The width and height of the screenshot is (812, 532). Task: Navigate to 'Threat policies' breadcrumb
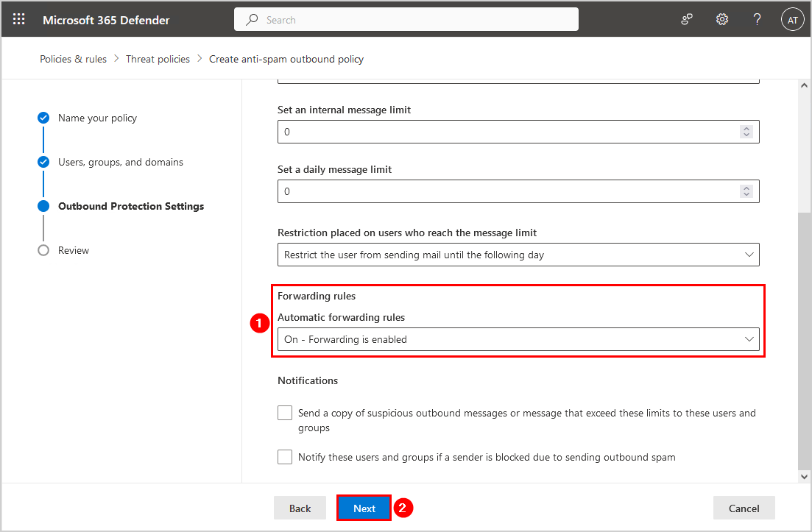click(158, 59)
